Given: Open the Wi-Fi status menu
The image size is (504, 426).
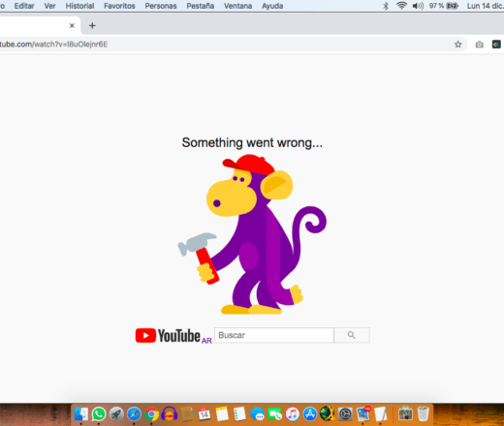Looking at the screenshot, I should 401,6.
